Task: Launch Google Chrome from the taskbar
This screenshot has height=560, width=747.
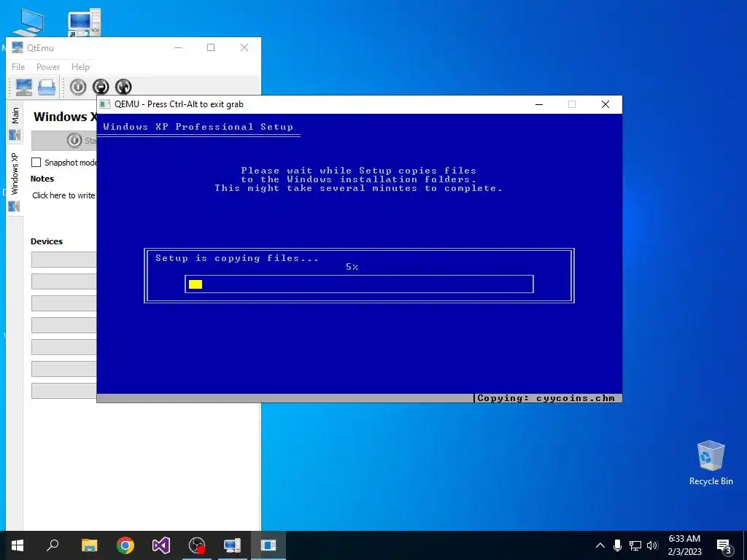Action: pos(125,545)
